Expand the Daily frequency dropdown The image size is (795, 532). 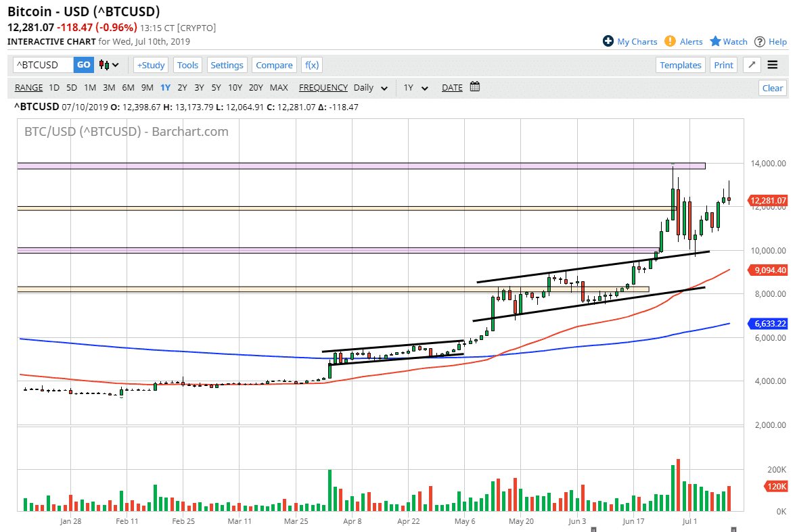tap(371, 87)
